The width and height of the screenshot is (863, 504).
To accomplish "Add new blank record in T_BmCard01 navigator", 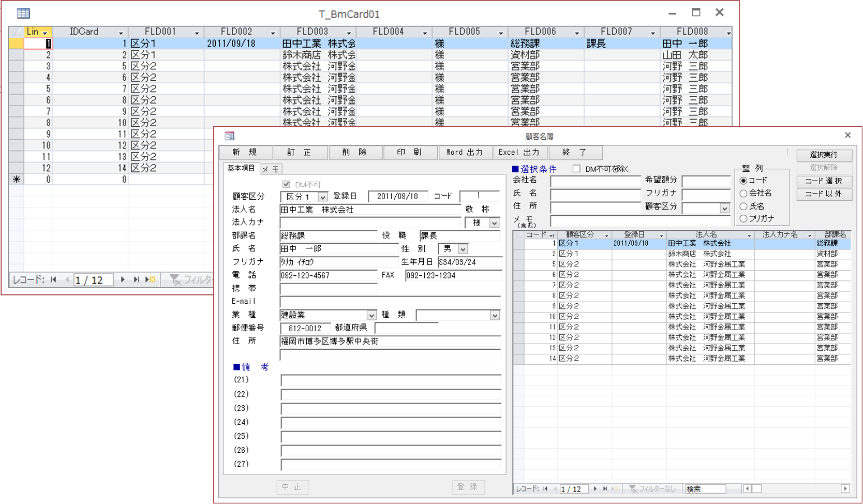I will coord(151,279).
